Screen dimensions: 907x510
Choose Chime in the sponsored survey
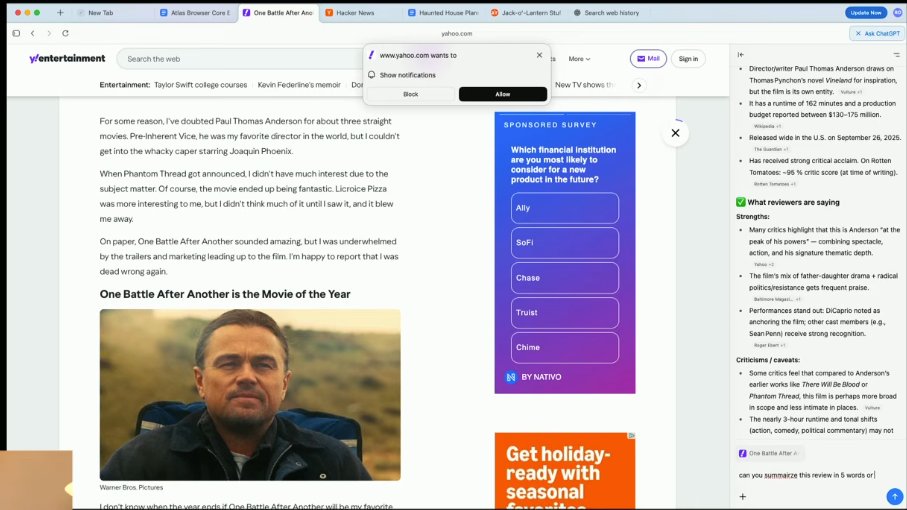point(565,348)
